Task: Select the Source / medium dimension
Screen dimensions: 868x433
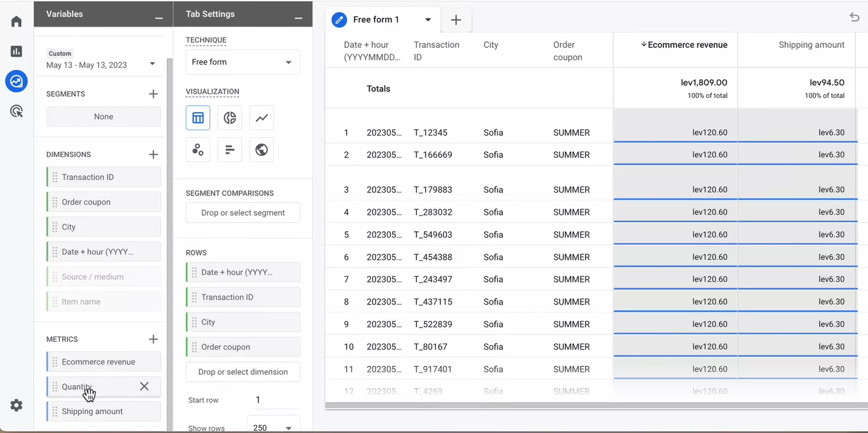Action: [x=103, y=276]
